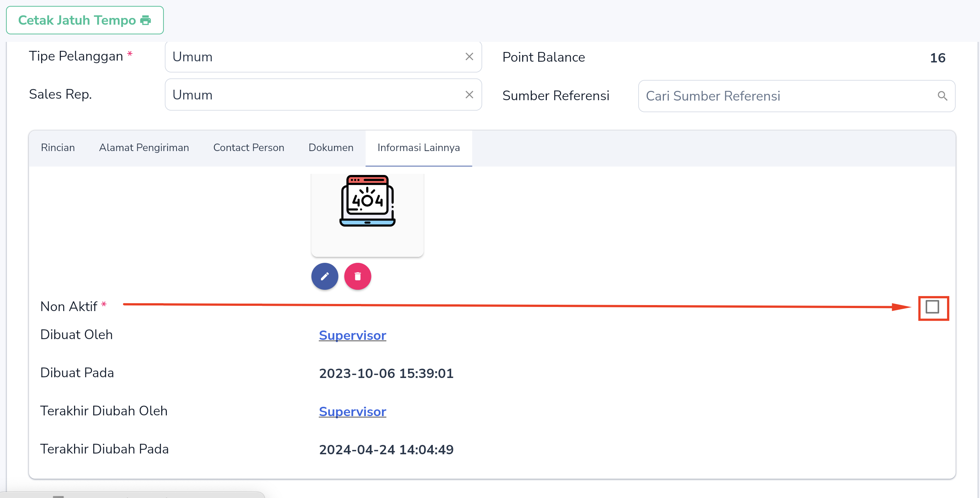Select the Contact Person tab

pos(249,148)
